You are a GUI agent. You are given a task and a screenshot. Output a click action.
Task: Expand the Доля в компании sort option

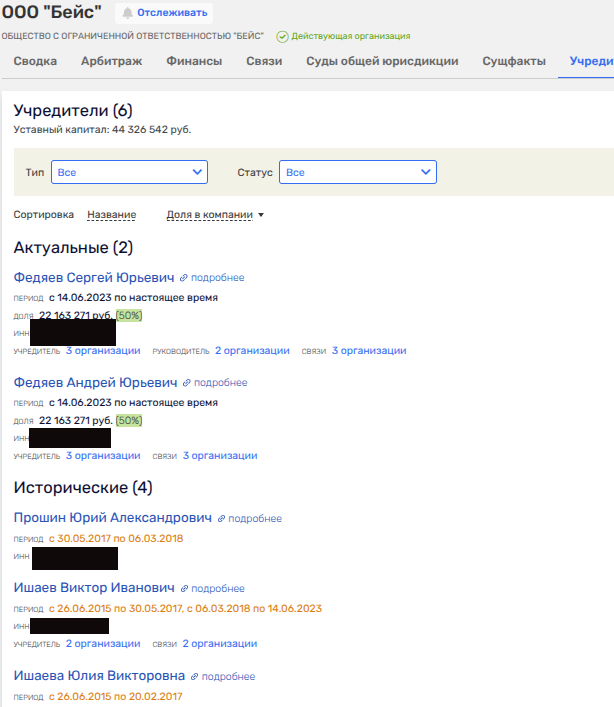pos(215,215)
